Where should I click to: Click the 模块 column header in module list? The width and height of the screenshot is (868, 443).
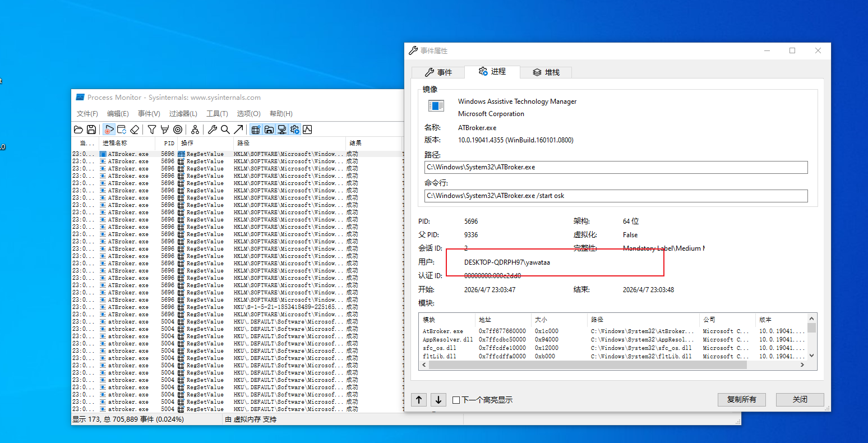click(447, 319)
